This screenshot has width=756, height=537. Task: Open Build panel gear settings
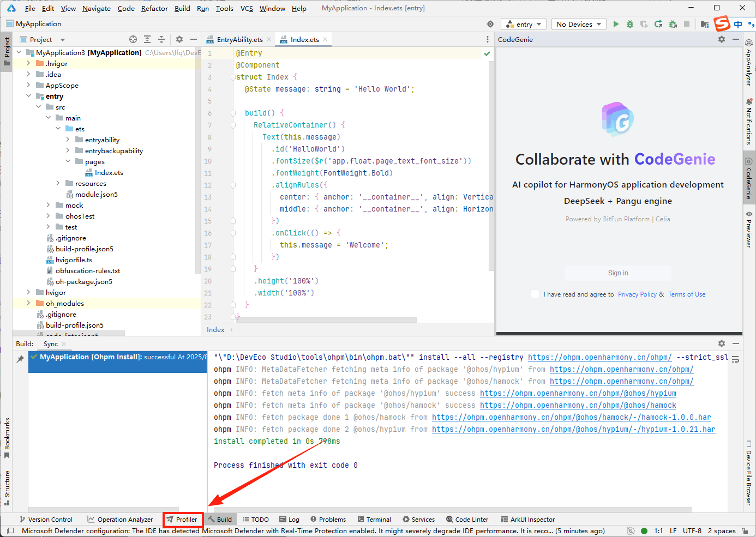click(x=722, y=343)
